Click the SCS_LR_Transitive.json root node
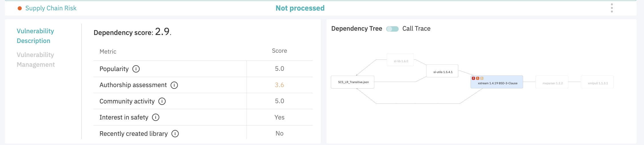This screenshot has height=145, width=644. pyautogui.click(x=353, y=82)
